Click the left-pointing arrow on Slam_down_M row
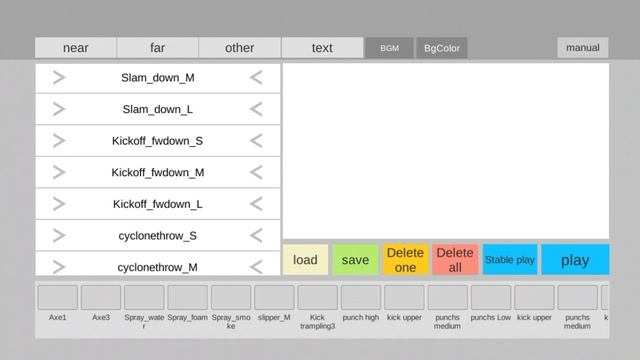 click(256, 78)
